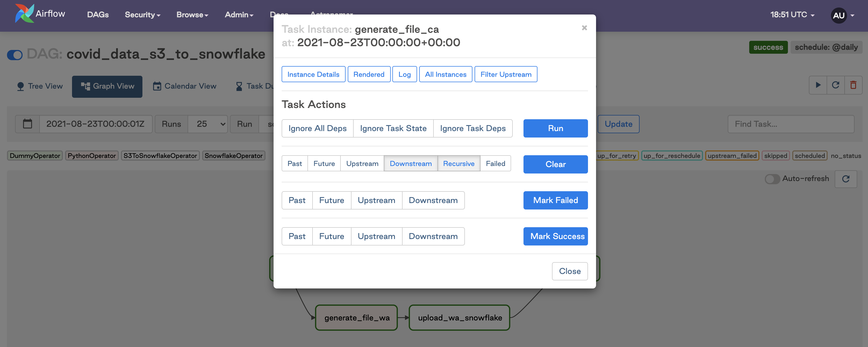Open the calendar date picker icon

click(27, 124)
